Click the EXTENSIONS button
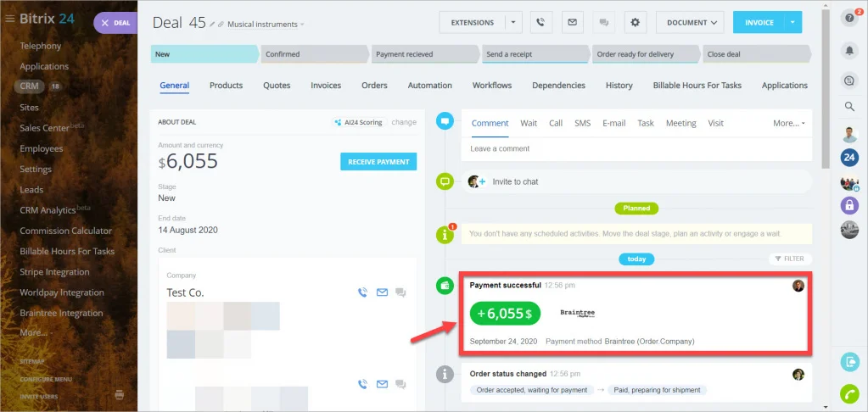Image resolution: width=868 pixels, height=412 pixels. click(x=473, y=23)
